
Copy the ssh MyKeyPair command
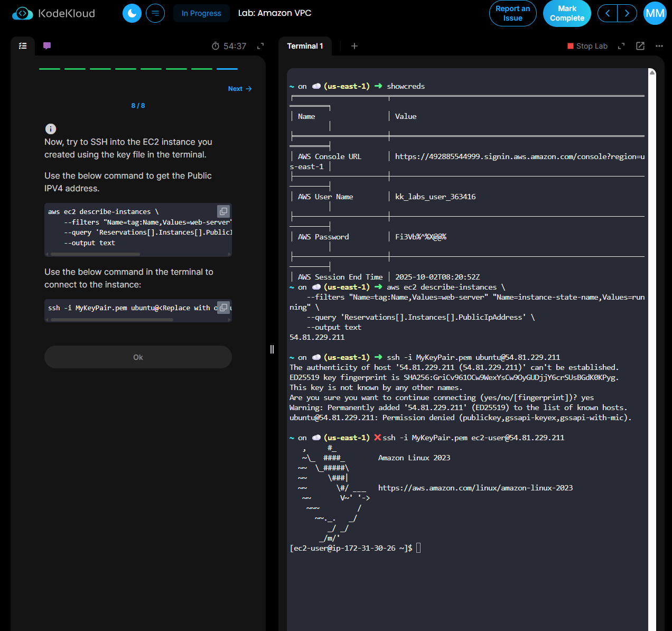point(223,307)
